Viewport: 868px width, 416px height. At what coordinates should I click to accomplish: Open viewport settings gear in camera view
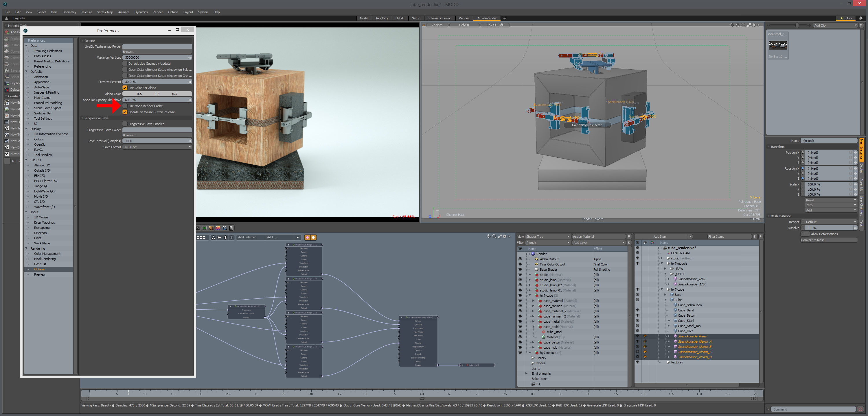[754, 25]
